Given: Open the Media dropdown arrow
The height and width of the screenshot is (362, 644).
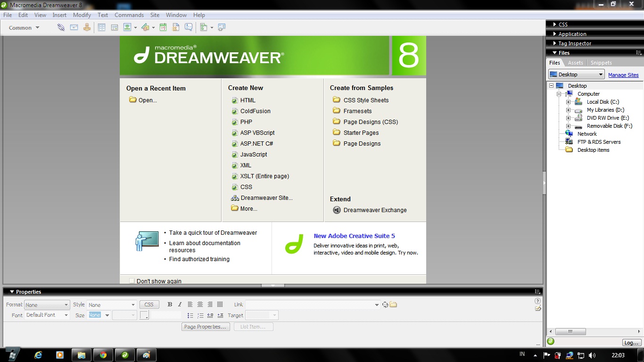Looking at the screenshot, I should 153,27.
